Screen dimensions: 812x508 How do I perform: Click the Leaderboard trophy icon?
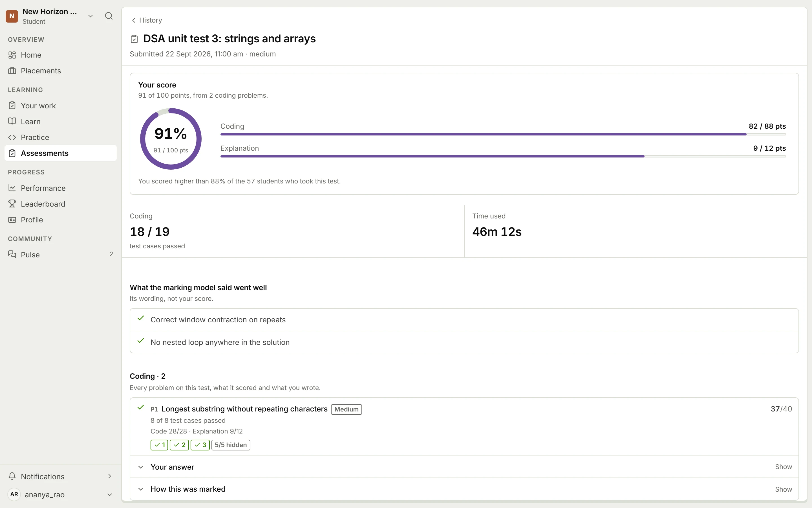coord(12,203)
